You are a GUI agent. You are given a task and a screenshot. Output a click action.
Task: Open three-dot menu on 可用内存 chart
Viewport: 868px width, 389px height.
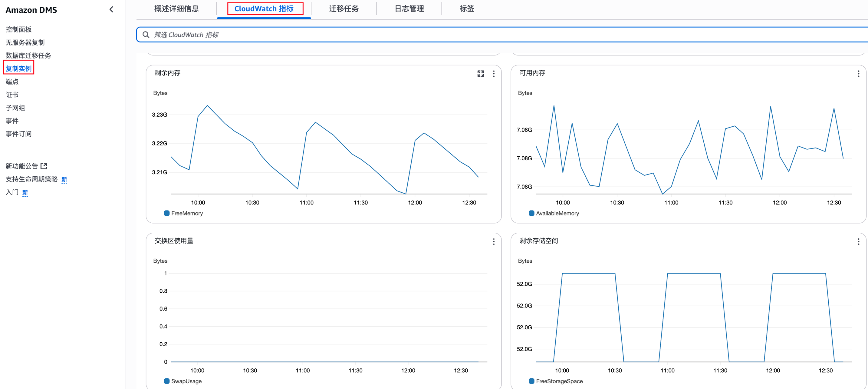click(x=858, y=74)
